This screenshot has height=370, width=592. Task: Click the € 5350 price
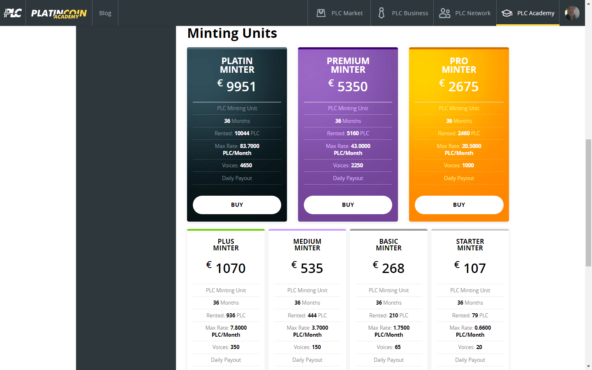(x=348, y=86)
